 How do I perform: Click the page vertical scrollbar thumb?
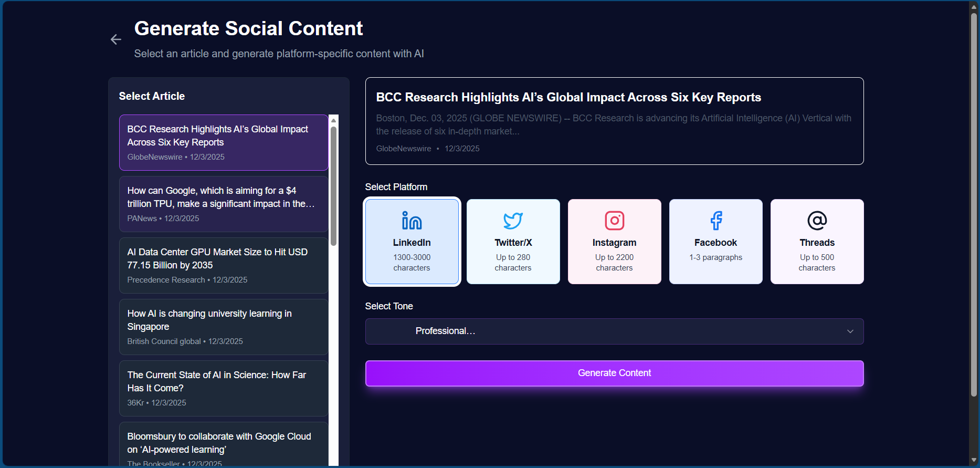coord(974,205)
